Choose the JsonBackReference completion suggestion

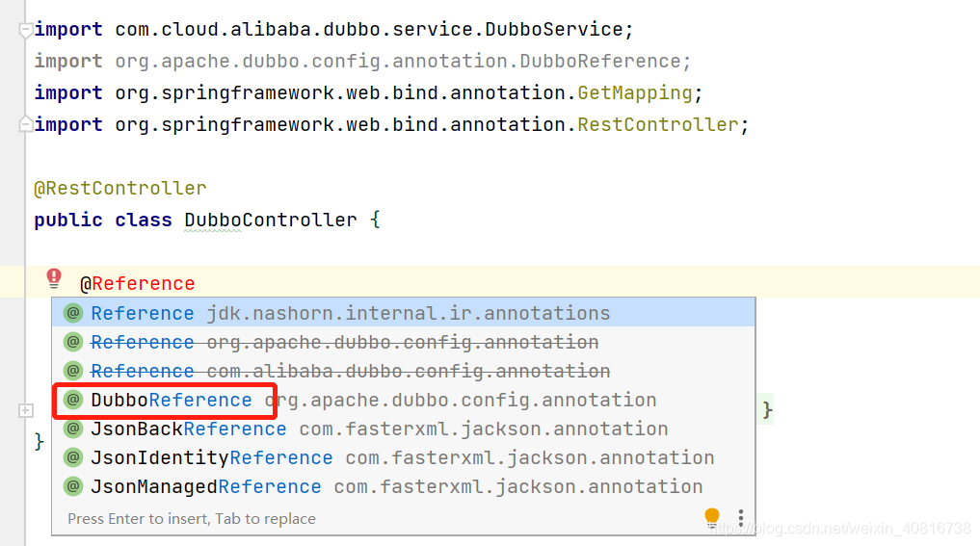403,429
